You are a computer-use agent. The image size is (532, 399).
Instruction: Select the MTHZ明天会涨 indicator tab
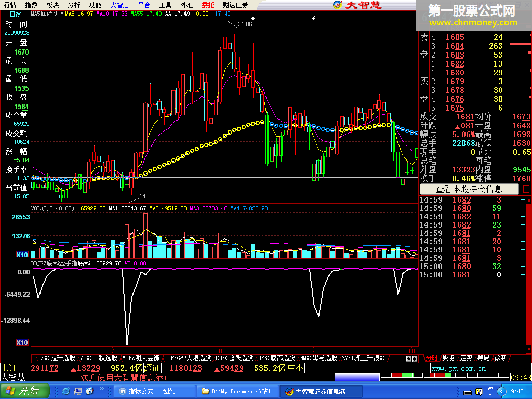coord(141,358)
